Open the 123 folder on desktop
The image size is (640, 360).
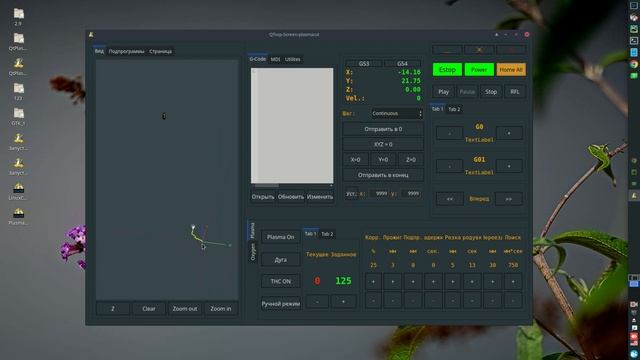[18, 91]
